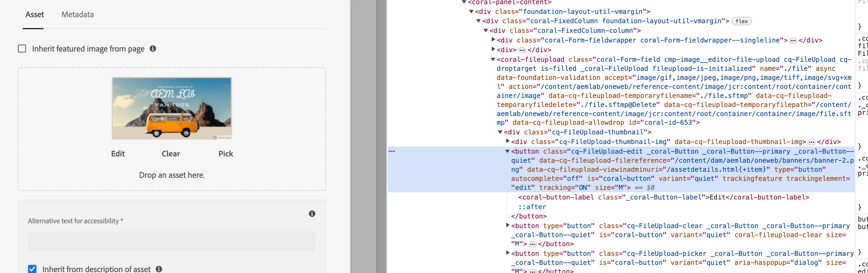The width and height of the screenshot is (868, 273).
Task: Collapse coral-fileupload element node
Action: coord(493,59)
